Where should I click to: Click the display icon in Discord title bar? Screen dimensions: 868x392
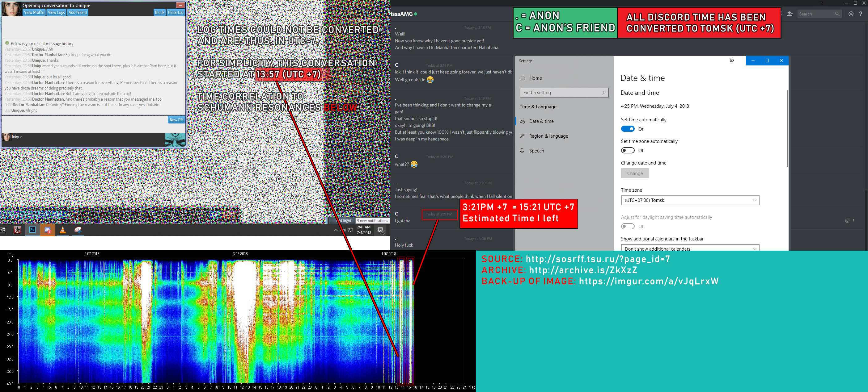coord(822,3)
